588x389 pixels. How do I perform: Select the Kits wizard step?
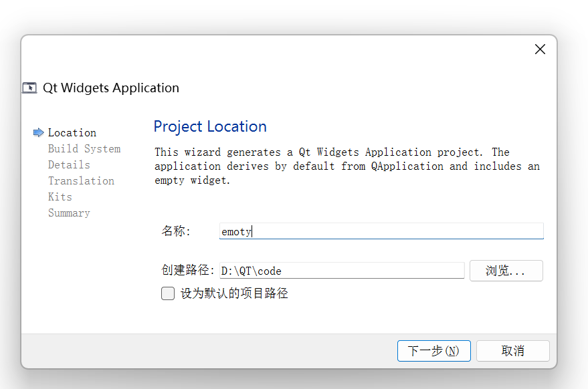pyautogui.click(x=60, y=197)
